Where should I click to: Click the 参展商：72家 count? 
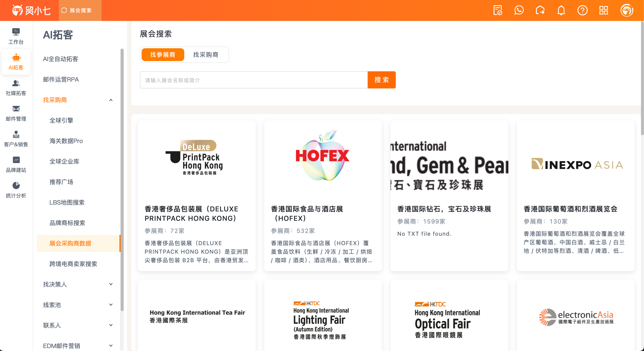tap(164, 231)
